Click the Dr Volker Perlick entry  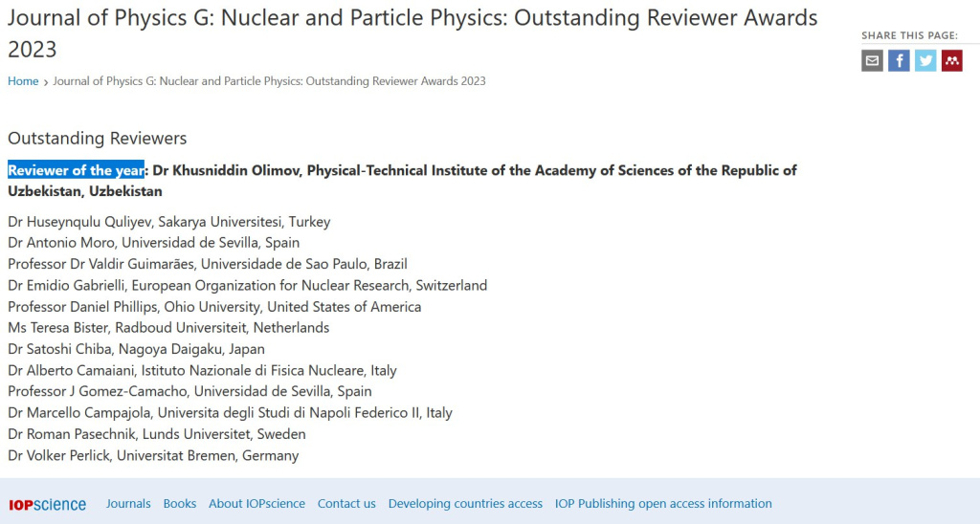(153, 455)
